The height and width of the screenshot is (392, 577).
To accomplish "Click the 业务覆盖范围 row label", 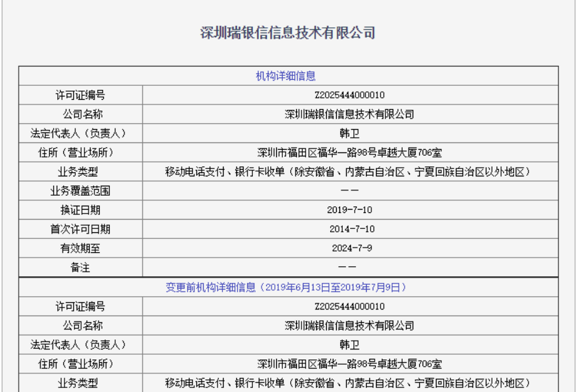I will point(81,191).
